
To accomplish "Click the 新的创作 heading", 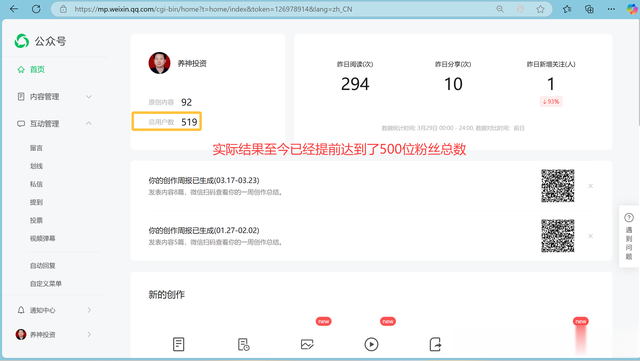I will [x=167, y=295].
